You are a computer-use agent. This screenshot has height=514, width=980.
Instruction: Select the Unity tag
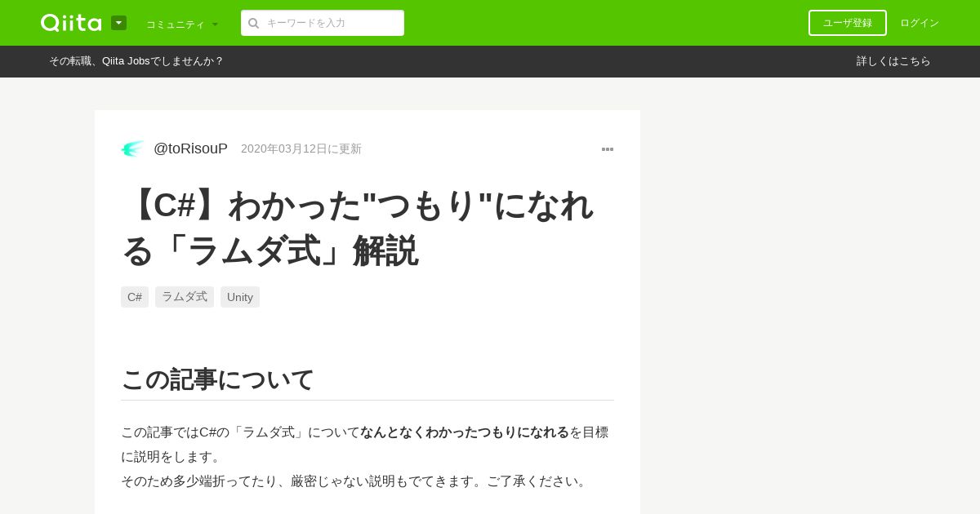[x=240, y=297]
